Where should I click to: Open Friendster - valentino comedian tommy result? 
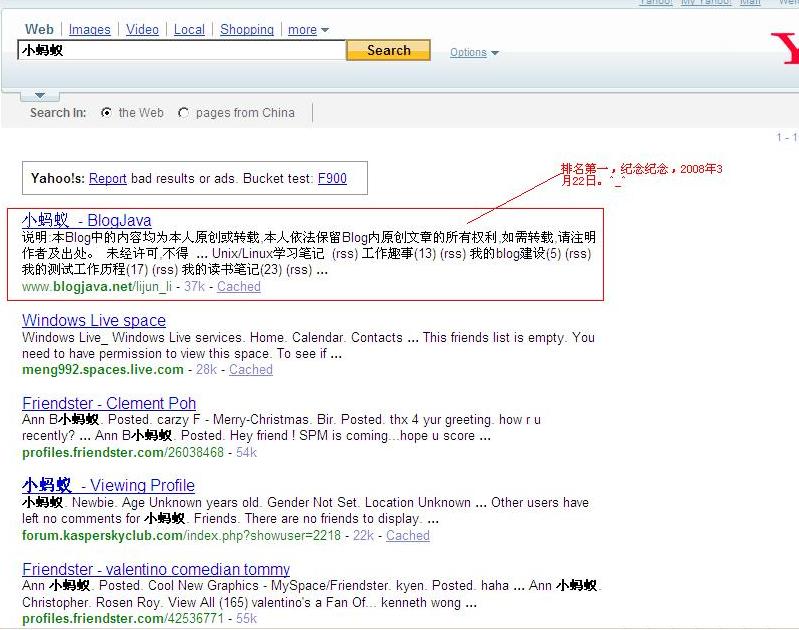pyautogui.click(x=156, y=569)
